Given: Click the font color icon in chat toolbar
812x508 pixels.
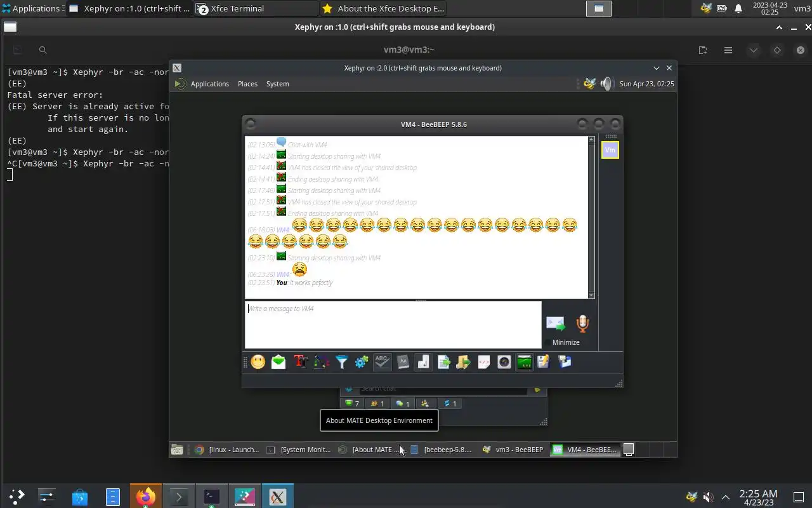Looking at the screenshot, I should (322, 362).
